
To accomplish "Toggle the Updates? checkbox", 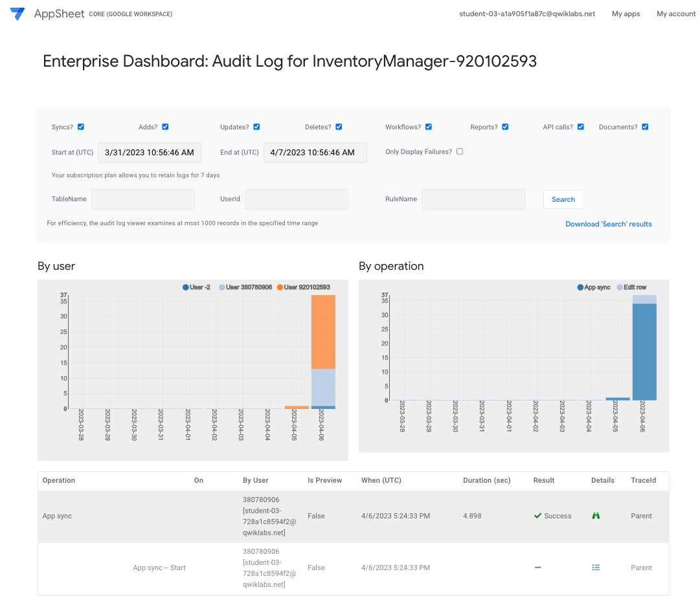I will [x=256, y=127].
